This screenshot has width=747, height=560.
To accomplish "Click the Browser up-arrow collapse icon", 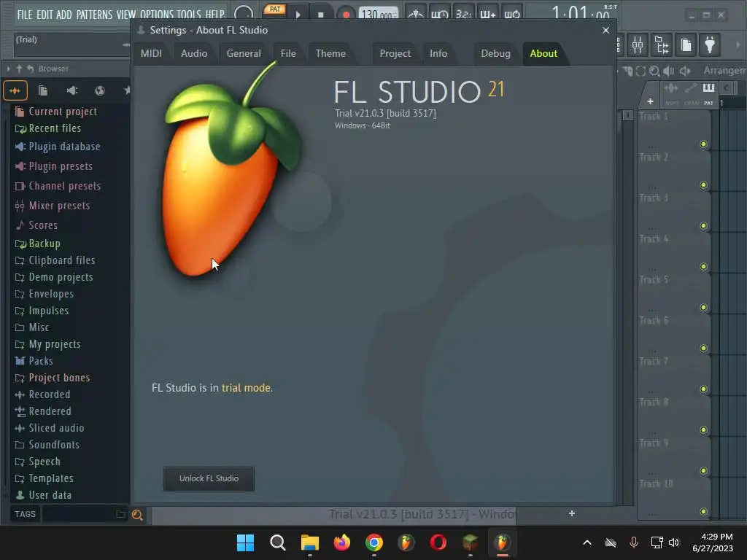I will click(x=19, y=69).
